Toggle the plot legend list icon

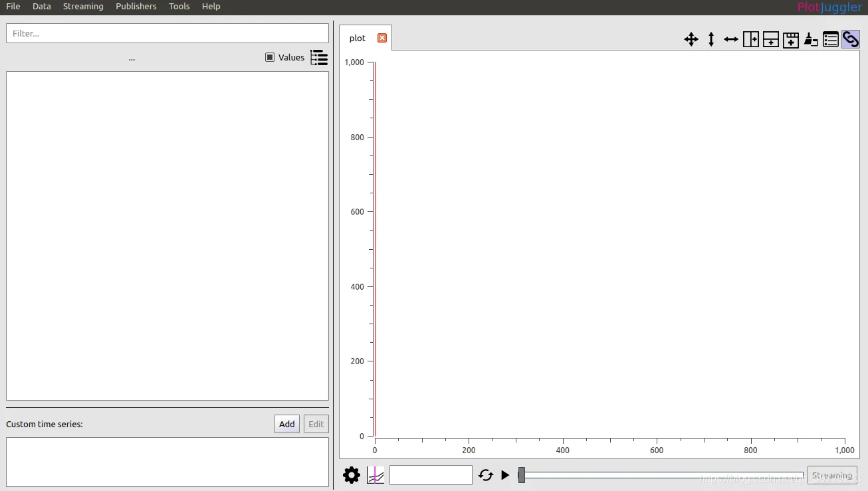click(831, 39)
